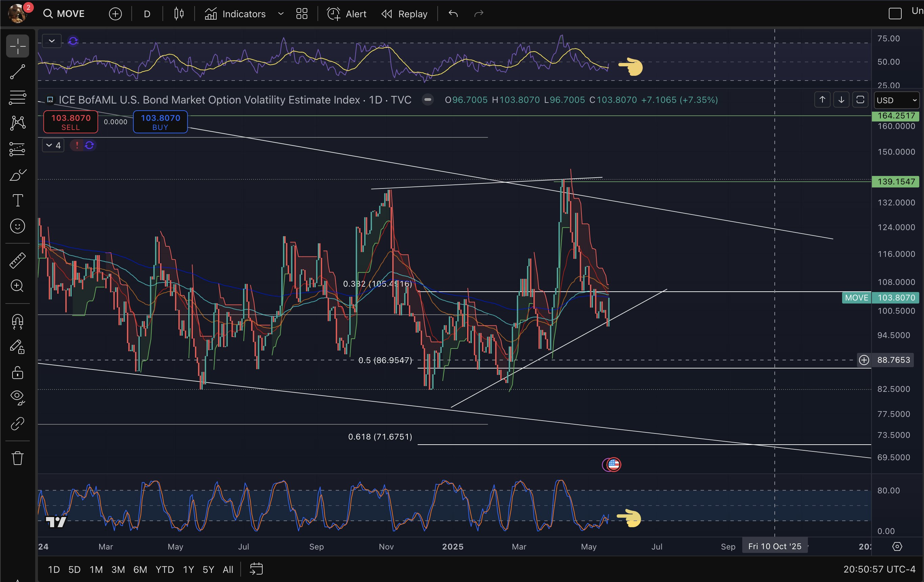
Task: Toggle stay in drawing mode
Action: 18,347
